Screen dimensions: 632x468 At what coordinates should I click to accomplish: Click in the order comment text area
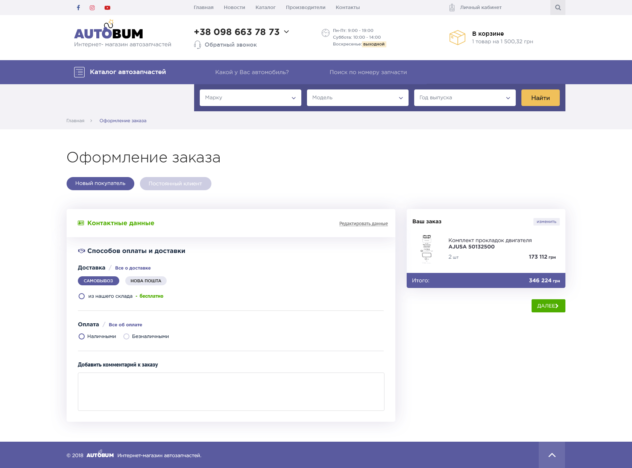pyautogui.click(x=231, y=391)
